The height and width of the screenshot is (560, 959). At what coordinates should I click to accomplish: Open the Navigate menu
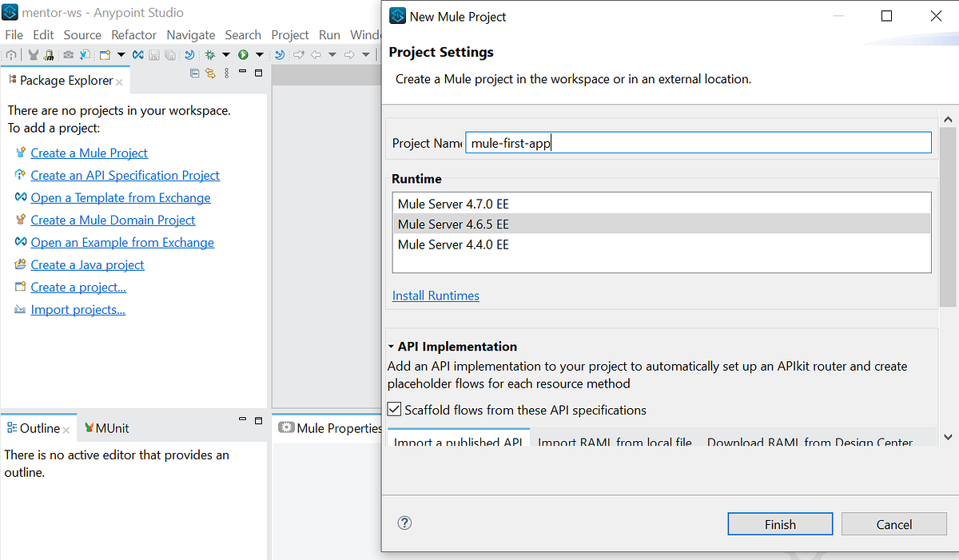190,34
